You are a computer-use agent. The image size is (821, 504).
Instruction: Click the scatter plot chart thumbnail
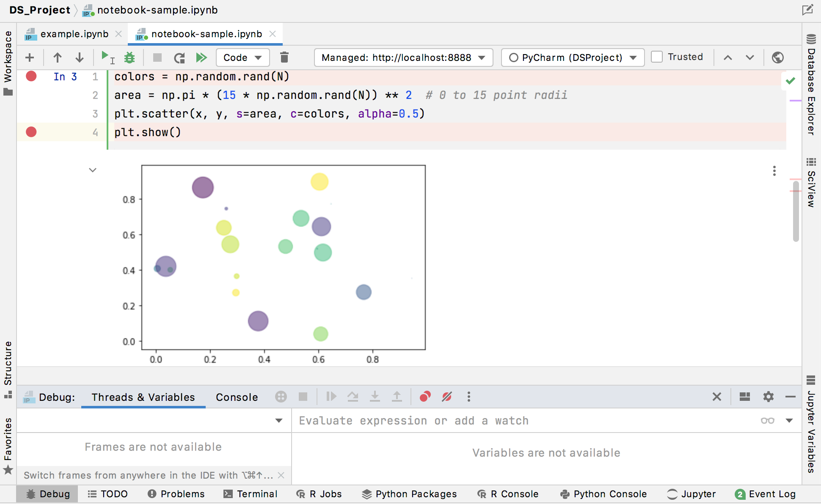[283, 264]
